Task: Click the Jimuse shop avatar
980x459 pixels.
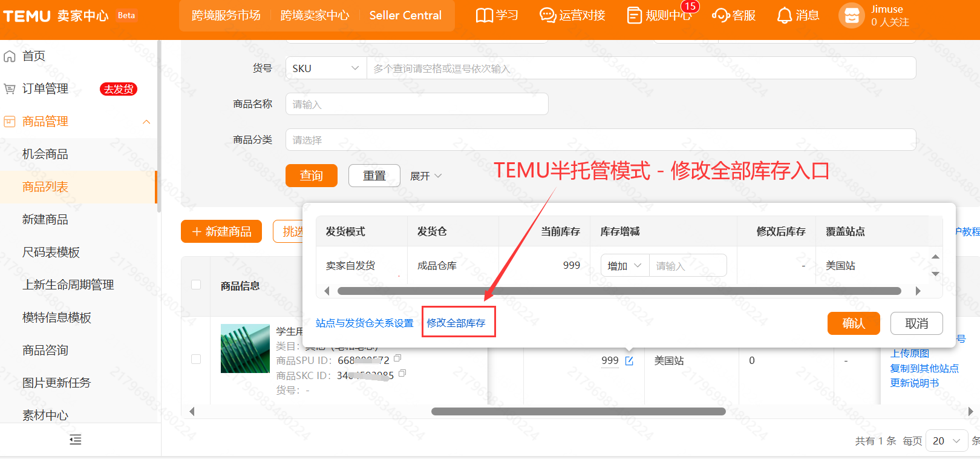Action: [851, 16]
